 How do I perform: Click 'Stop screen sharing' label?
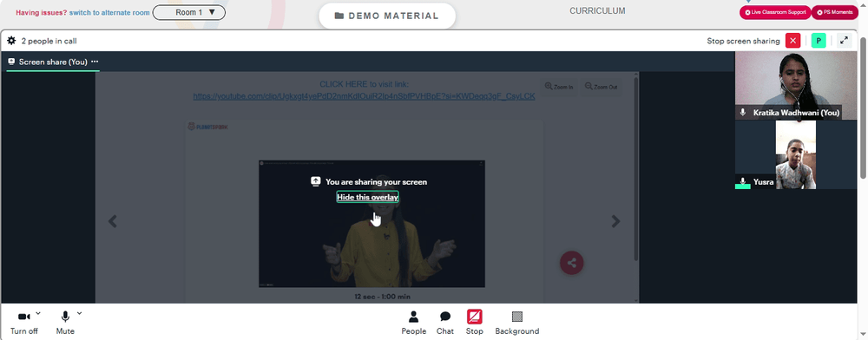pos(743,41)
